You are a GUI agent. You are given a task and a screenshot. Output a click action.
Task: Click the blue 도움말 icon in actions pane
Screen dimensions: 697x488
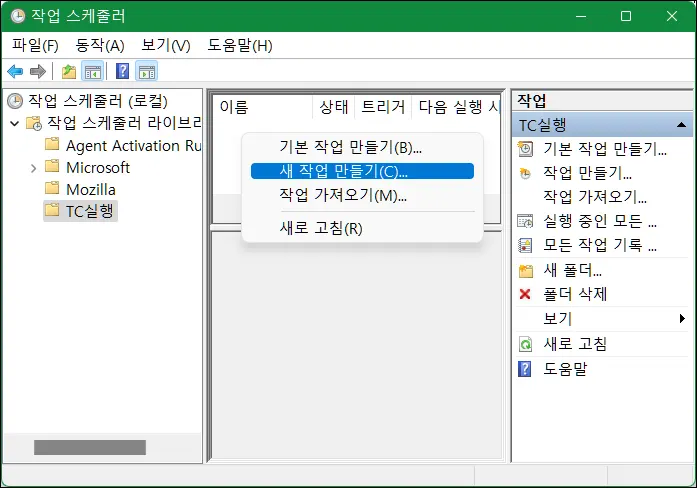tap(525, 368)
